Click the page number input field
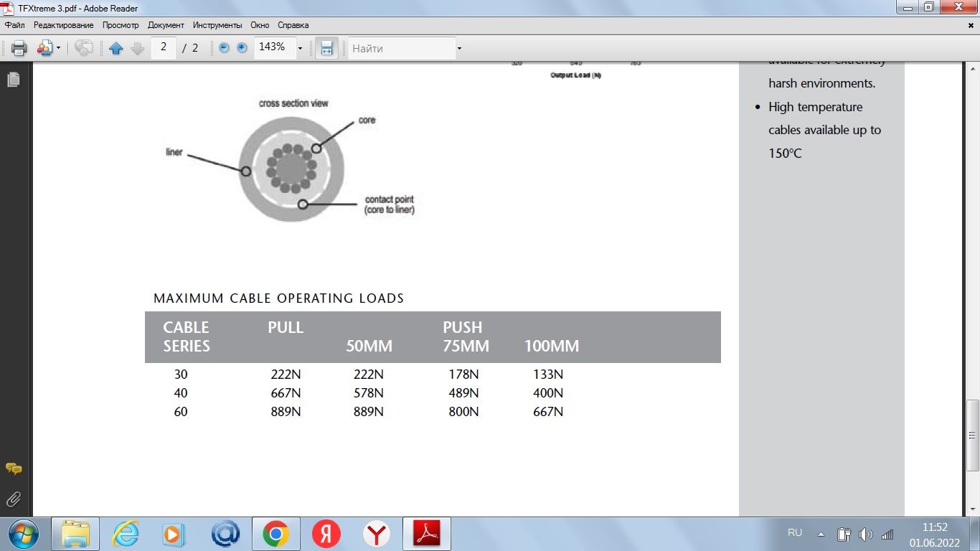The height and width of the screenshot is (551, 980). pos(164,47)
